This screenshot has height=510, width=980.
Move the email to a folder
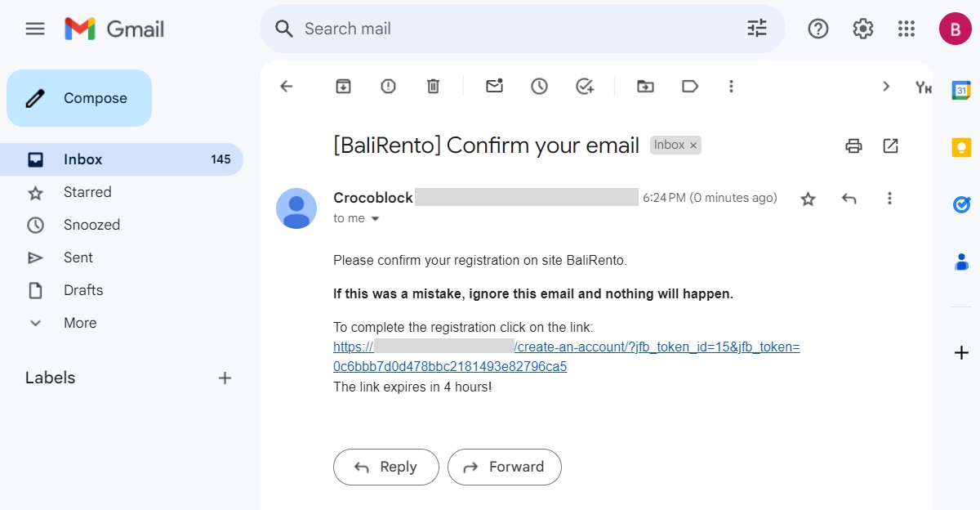click(645, 86)
